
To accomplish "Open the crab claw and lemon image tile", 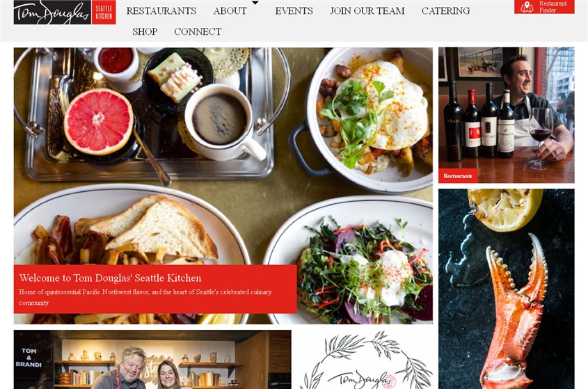I will pos(507,289).
